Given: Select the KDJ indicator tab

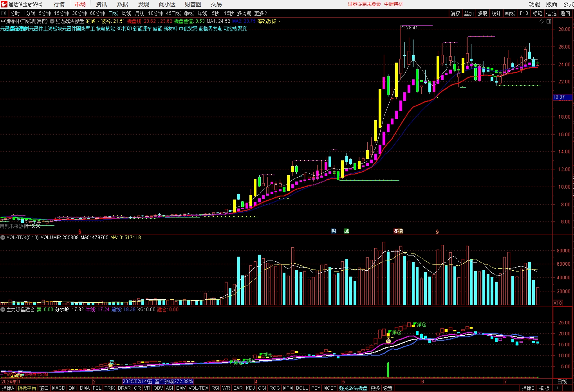Looking at the screenshot, I should coord(250,388).
